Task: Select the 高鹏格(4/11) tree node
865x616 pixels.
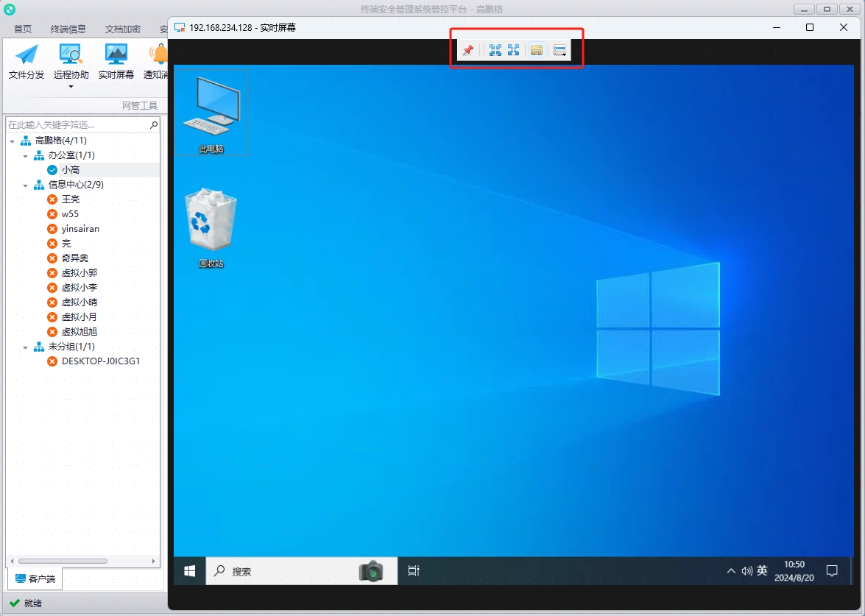Action: 60,141
